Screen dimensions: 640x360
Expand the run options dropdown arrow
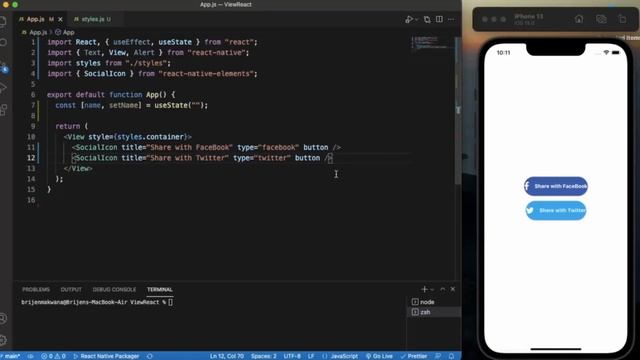pos(416,20)
